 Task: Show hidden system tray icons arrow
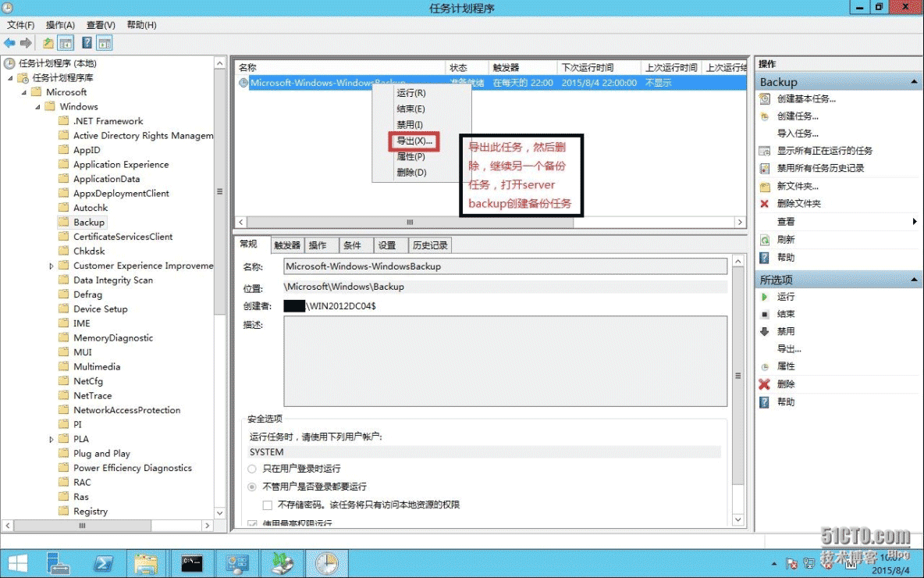(773, 564)
